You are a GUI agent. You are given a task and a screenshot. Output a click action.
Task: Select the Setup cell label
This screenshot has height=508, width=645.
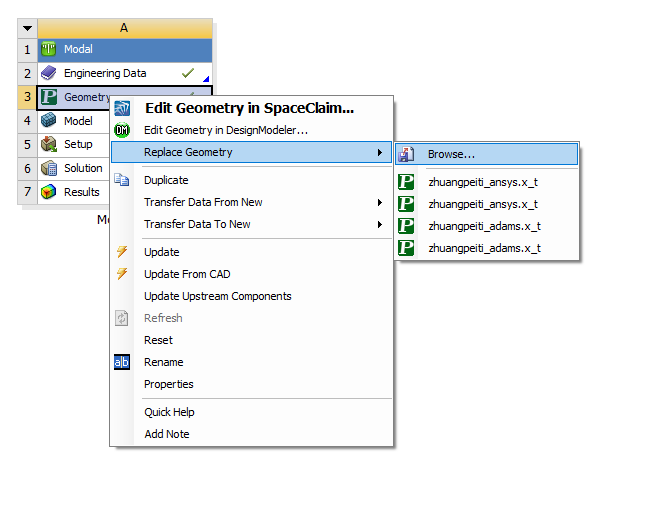78,144
